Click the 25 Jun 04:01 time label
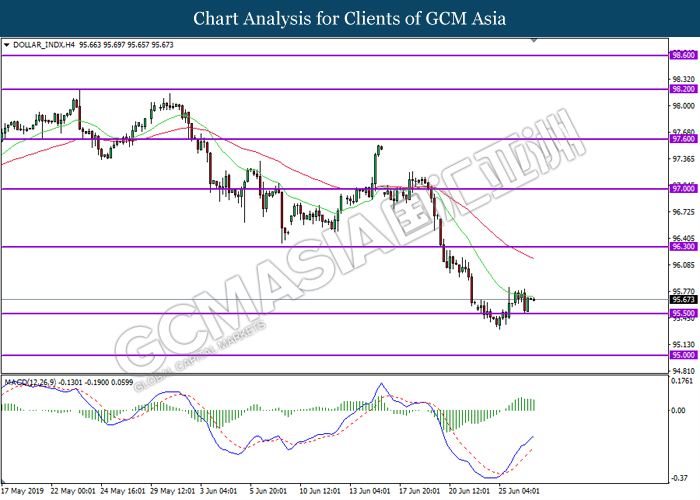700x500 pixels. click(519, 491)
